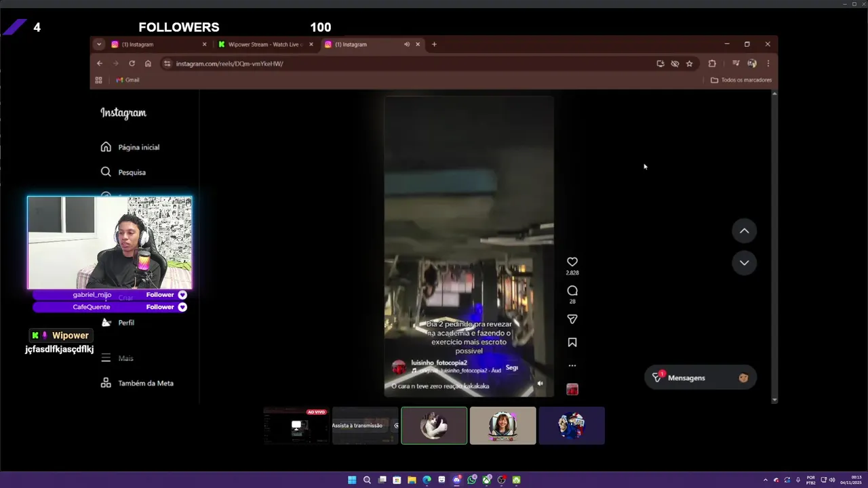
Task: Open WhatsApp from the taskbar
Action: tap(471, 480)
